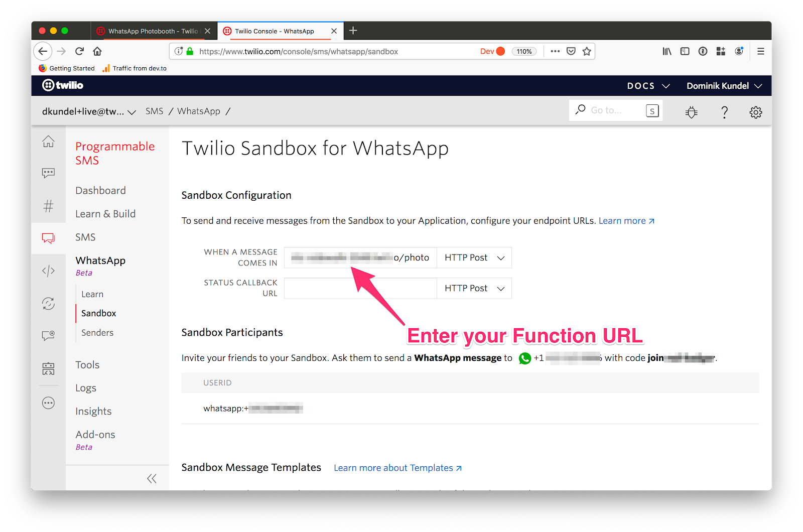The image size is (803, 532).
Task: Open the code brackets Runtime icon
Action: (48, 271)
